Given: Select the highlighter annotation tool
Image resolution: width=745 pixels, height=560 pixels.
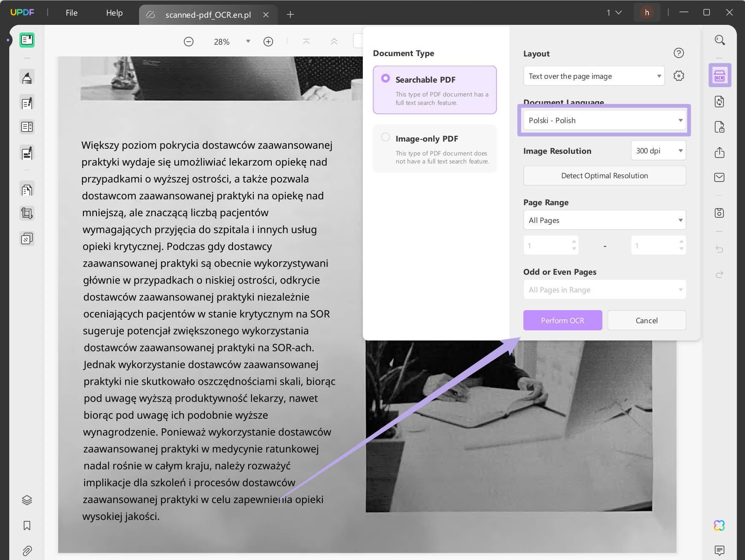Looking at the screenshot, I should [27, 77].
